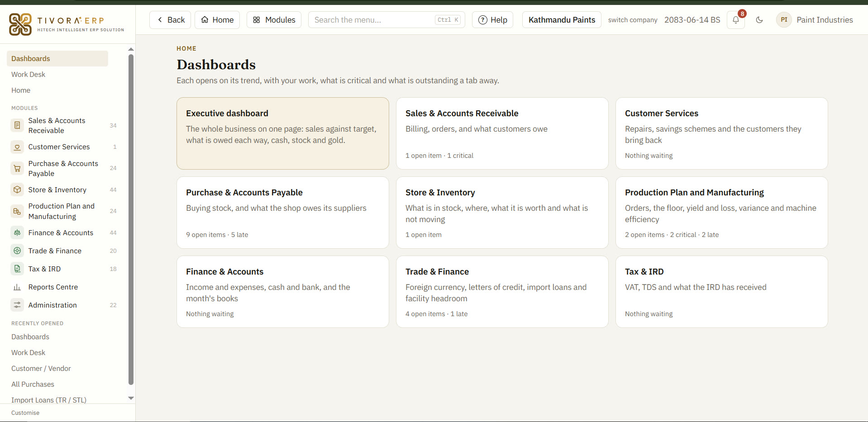This screenshot has width=868, height=422.
Task: Click the Reports Centre chart icon
Action: click(x=17, y=287)
